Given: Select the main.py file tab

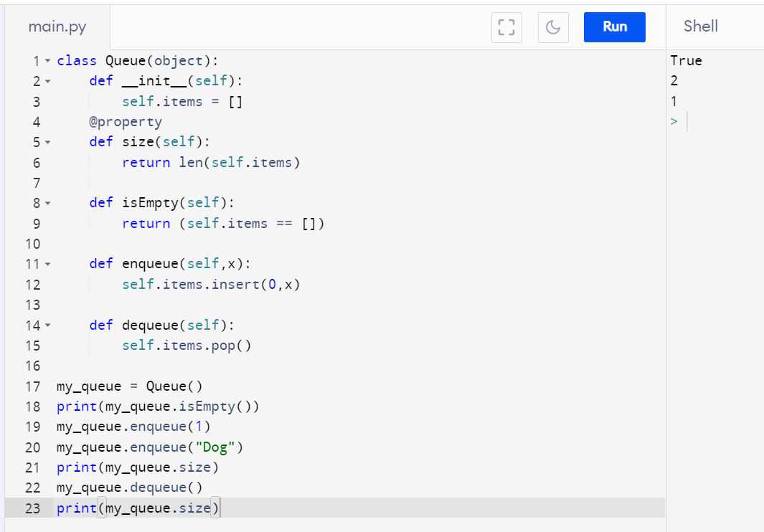Looking at the screenshot, I should point(57,27).
